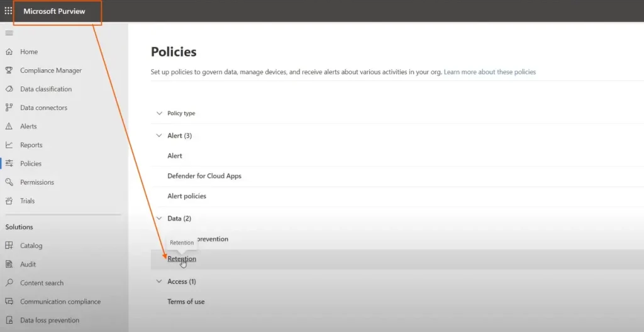
Task: Click the Learn more about these policies link
Action: 489,72
